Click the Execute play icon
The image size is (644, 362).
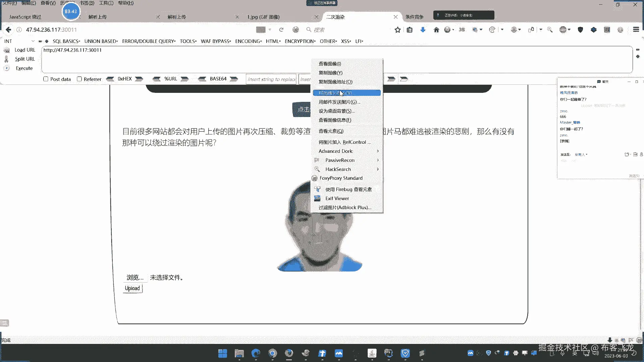coord(7,68)
